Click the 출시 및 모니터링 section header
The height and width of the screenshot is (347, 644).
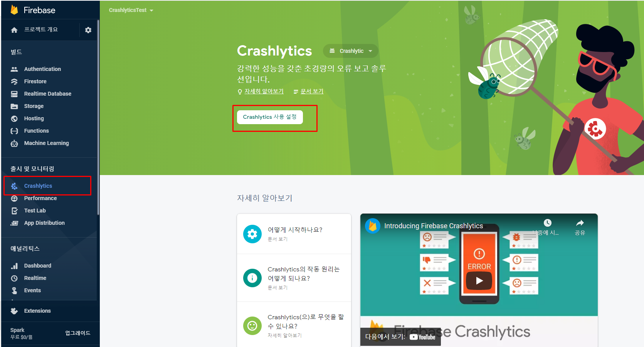pos(32,169)
